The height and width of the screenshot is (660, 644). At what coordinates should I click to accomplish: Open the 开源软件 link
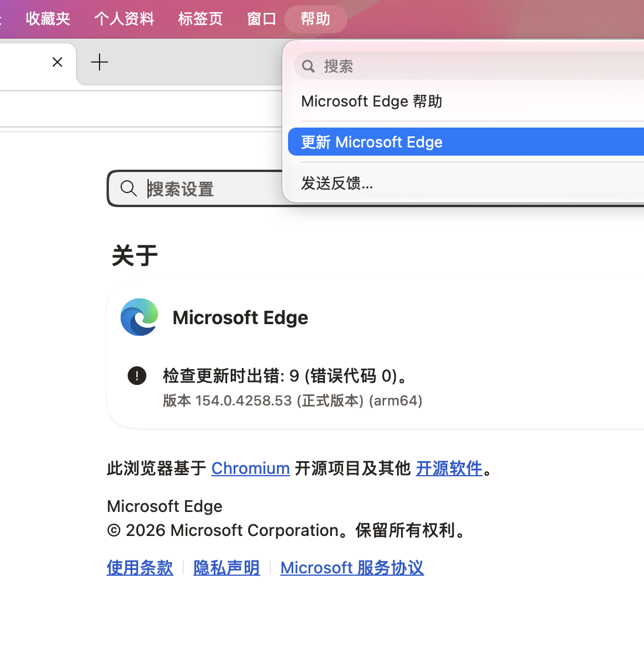pyautogui.click(x=449, y=468)
